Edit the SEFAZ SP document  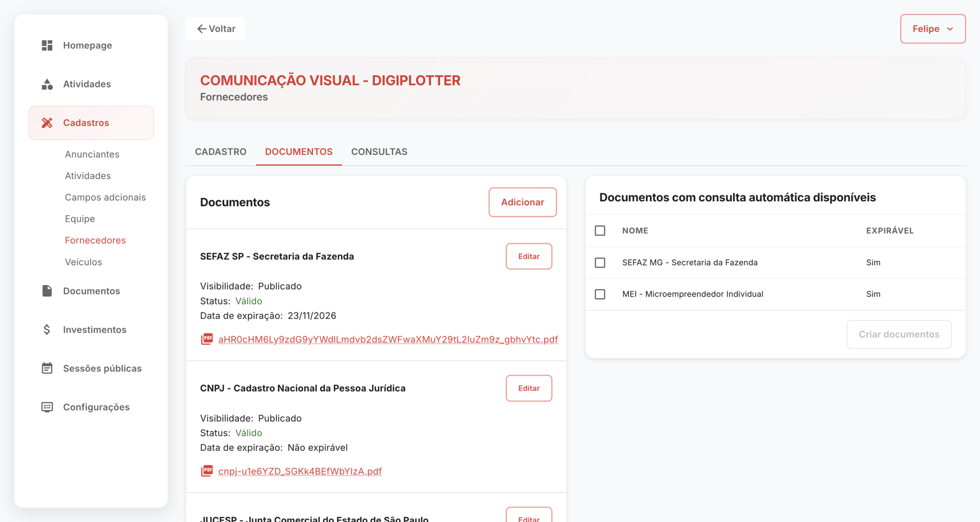pos(529,256)
